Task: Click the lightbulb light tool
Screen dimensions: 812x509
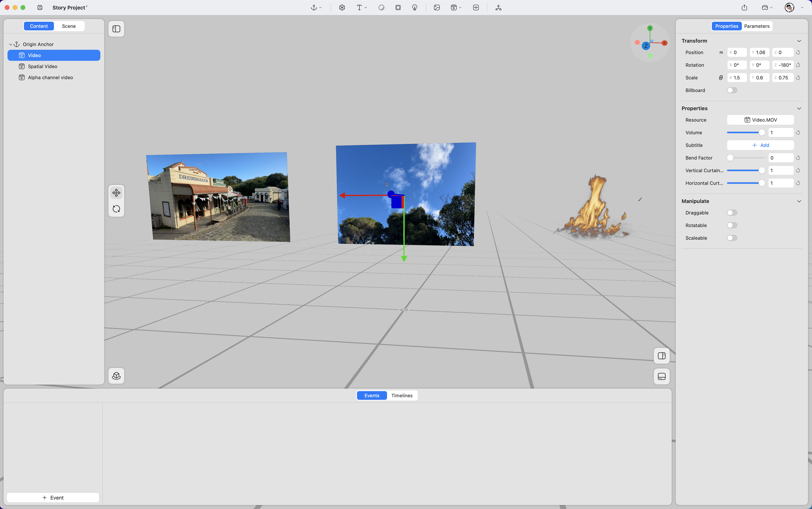Action: (x=414, y=8)
